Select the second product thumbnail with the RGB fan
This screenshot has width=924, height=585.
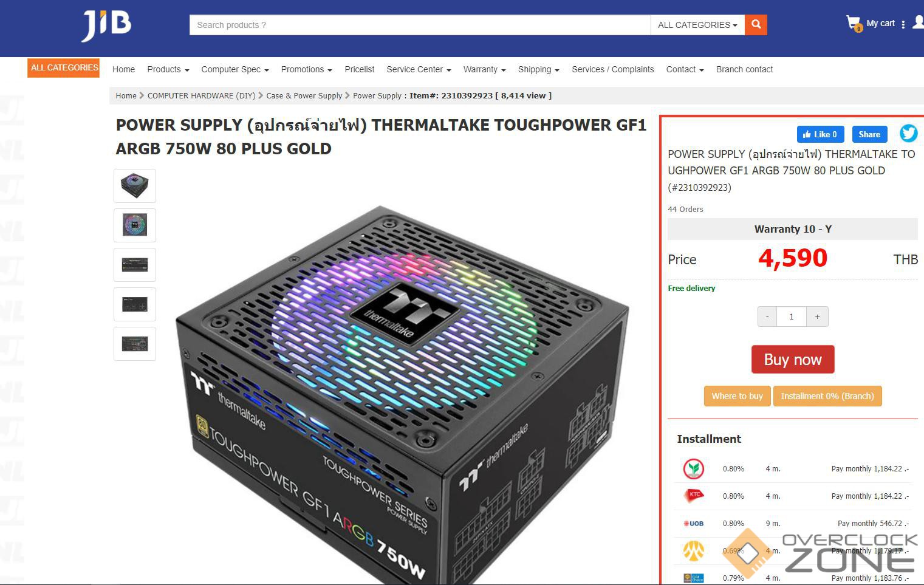click(x=135, y=225)
